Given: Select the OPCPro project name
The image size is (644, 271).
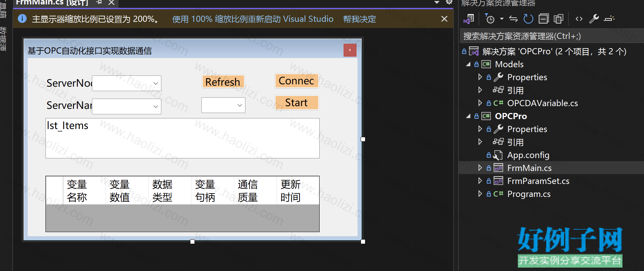Looking at the screenshot, I should (x=511, y=116).
